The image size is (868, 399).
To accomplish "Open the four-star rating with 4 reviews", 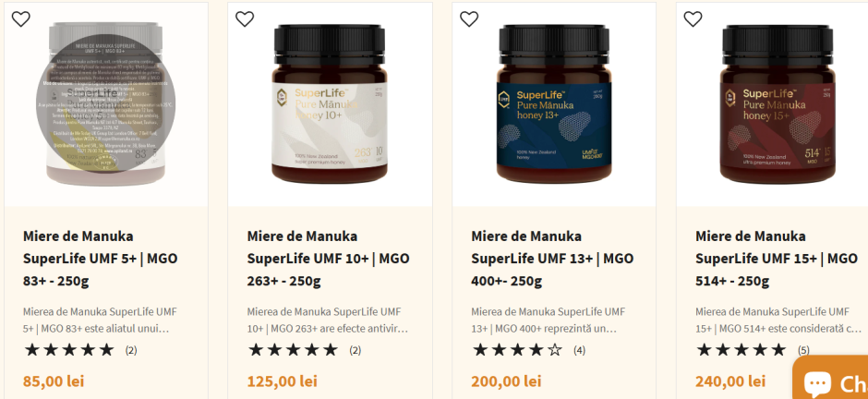I will (529, 350).
